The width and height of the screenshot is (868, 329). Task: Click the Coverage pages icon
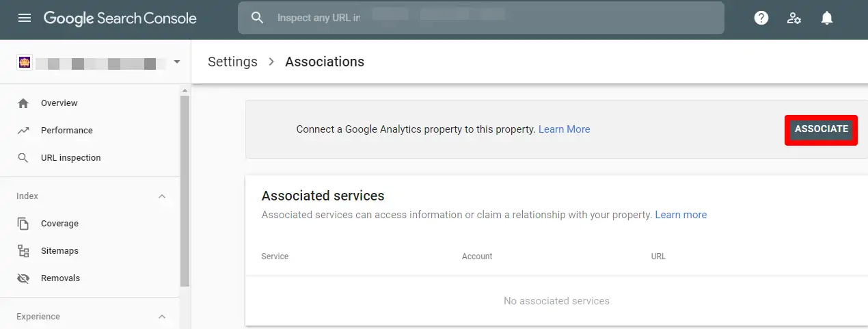coord(23,224)
